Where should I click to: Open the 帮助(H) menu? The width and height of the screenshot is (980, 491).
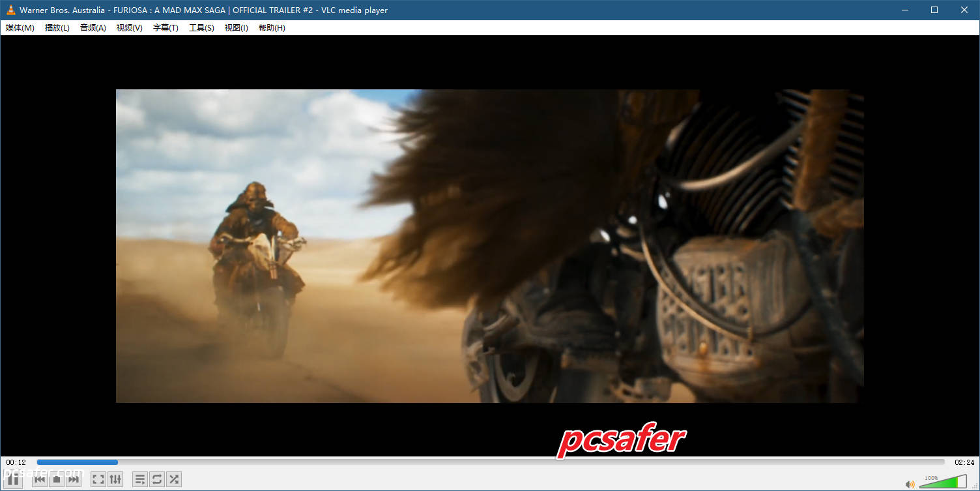pos(272,28)
